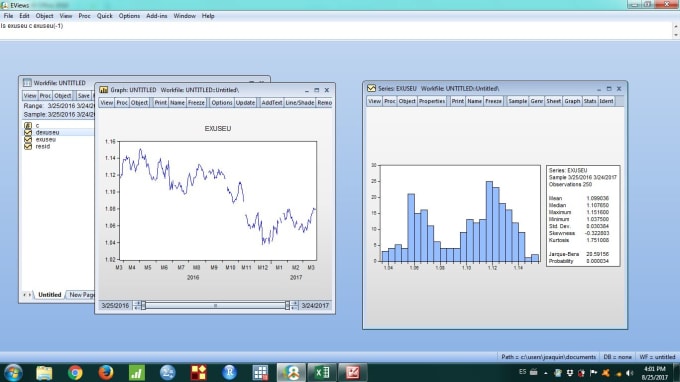Click the DB = none status bar entry
This screenshot has height=382, width=680.
pyautogui.click(x=618, y=357)
